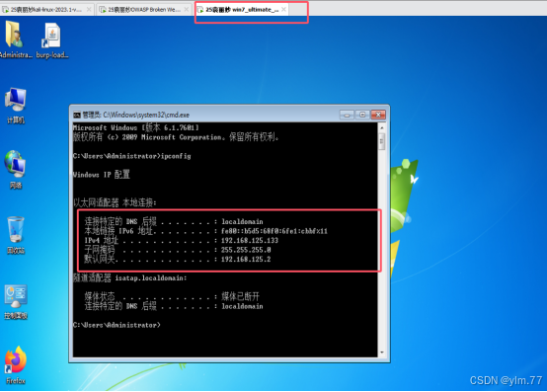
Task: Click the IPv4 address 192.168.125.133 text
Action: (x=250, y=240)
